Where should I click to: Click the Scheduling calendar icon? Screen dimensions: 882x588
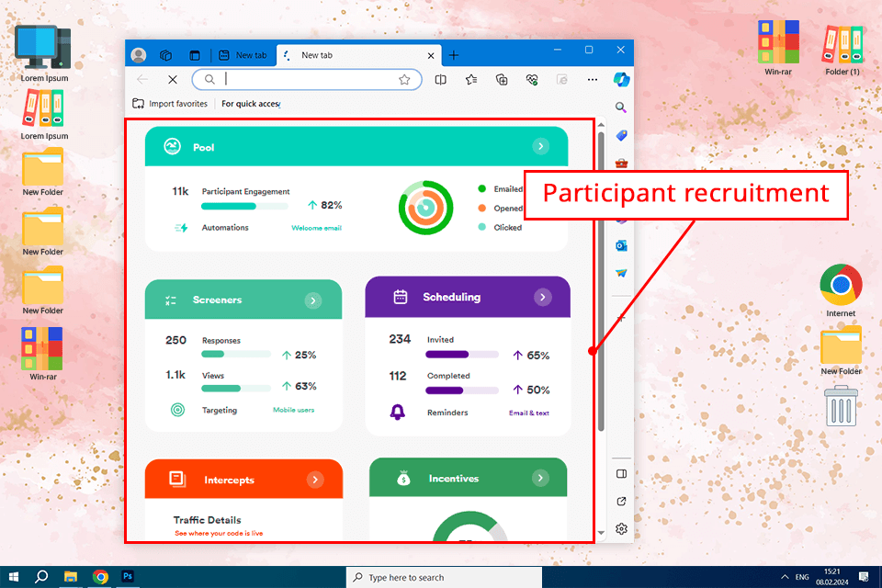coord(401,297)
